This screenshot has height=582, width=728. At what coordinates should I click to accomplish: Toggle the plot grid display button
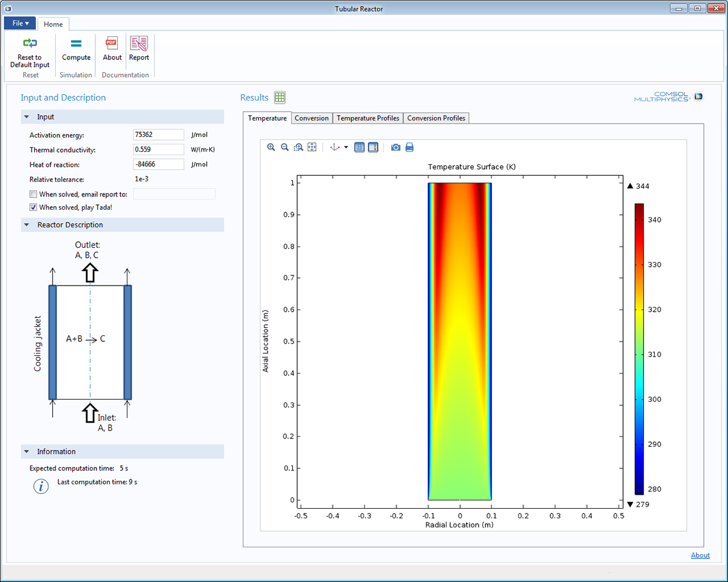tap(359, 147)
